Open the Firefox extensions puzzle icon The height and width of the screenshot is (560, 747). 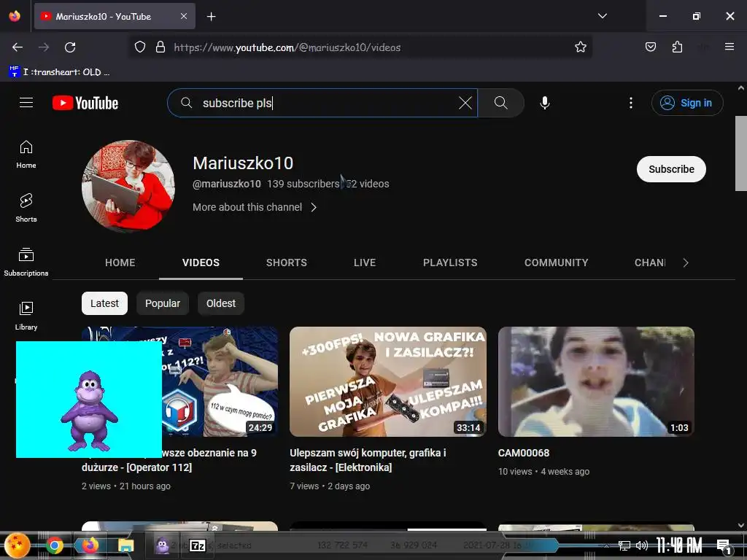[677, 47]
